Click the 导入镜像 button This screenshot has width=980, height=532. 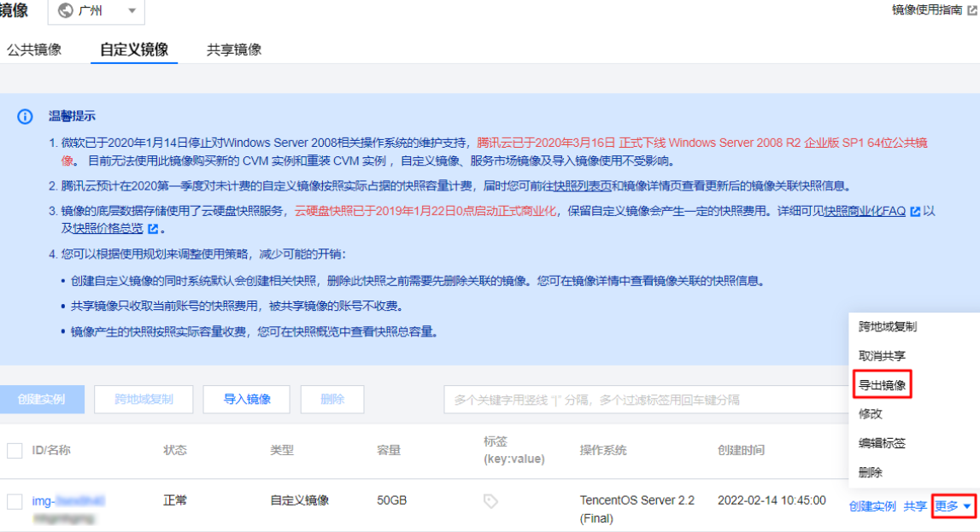click(x=247, y=399)
